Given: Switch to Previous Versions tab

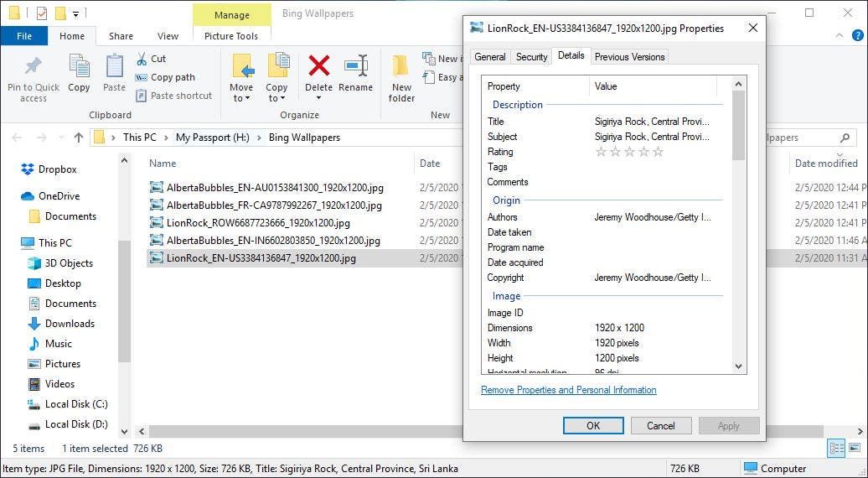Looking at the screenshot, I should pos(629,56).
